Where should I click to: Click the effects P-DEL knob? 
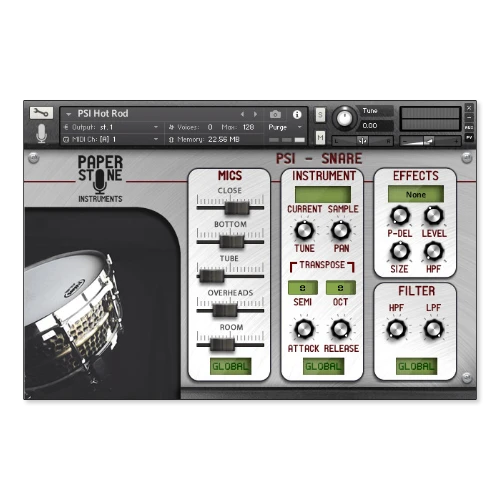[x=400, y=215]
